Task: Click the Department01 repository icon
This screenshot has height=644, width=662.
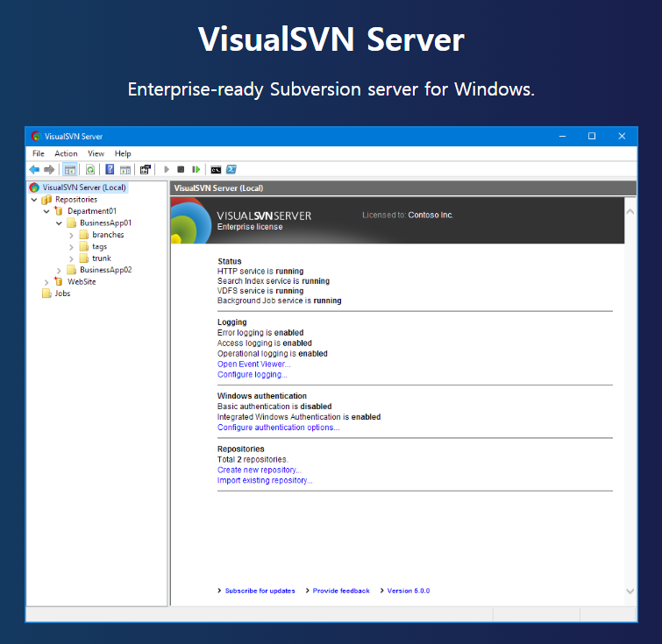Action: (x=59, y=210)
